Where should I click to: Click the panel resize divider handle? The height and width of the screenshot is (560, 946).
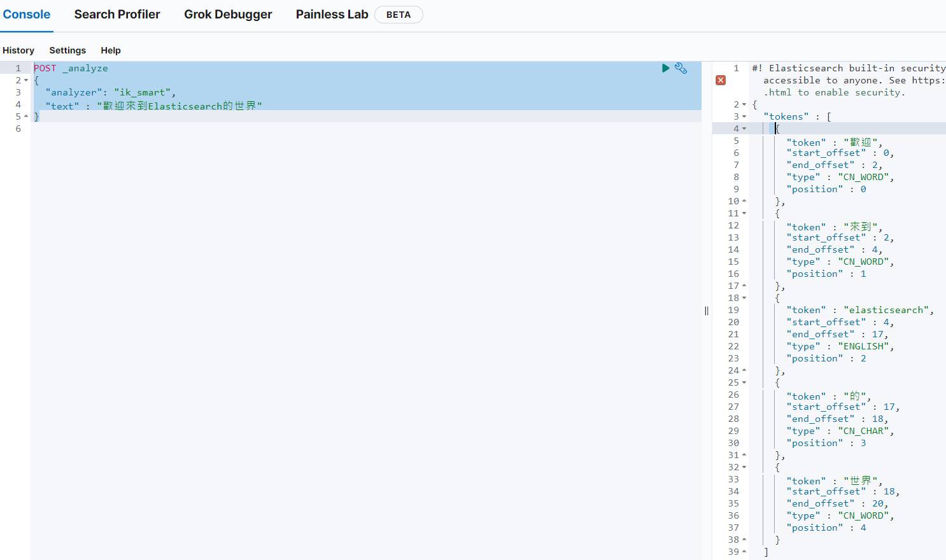coord(707,311)
